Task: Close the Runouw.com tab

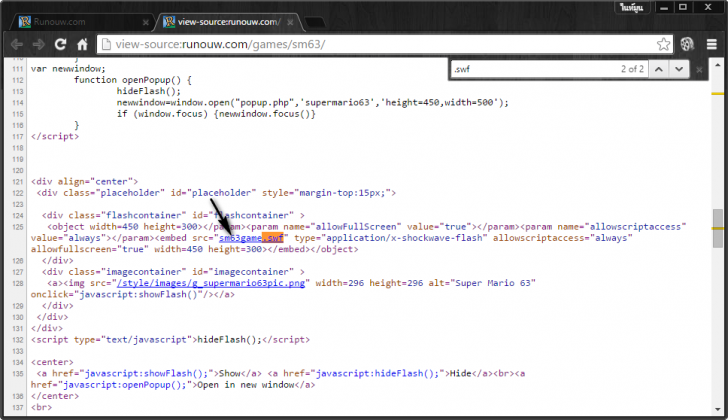Action: tap(146, 22)
